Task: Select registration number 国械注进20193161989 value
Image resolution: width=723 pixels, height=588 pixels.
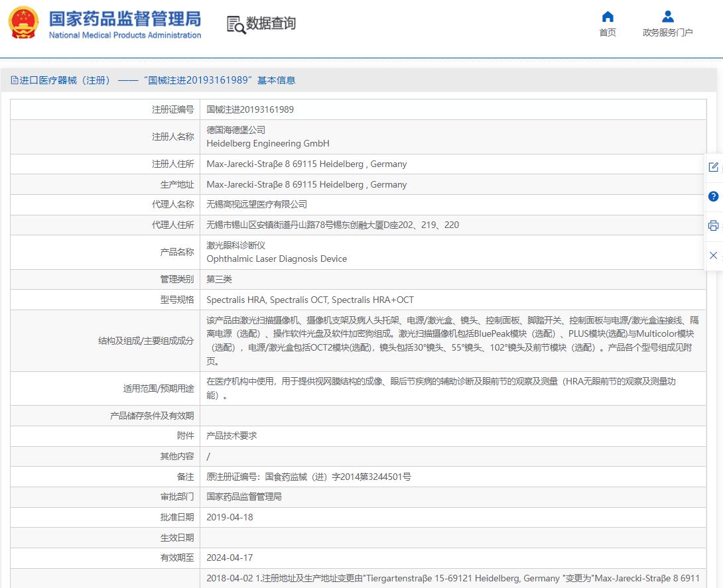Action: pyautogui.click(x=250, y=109)
